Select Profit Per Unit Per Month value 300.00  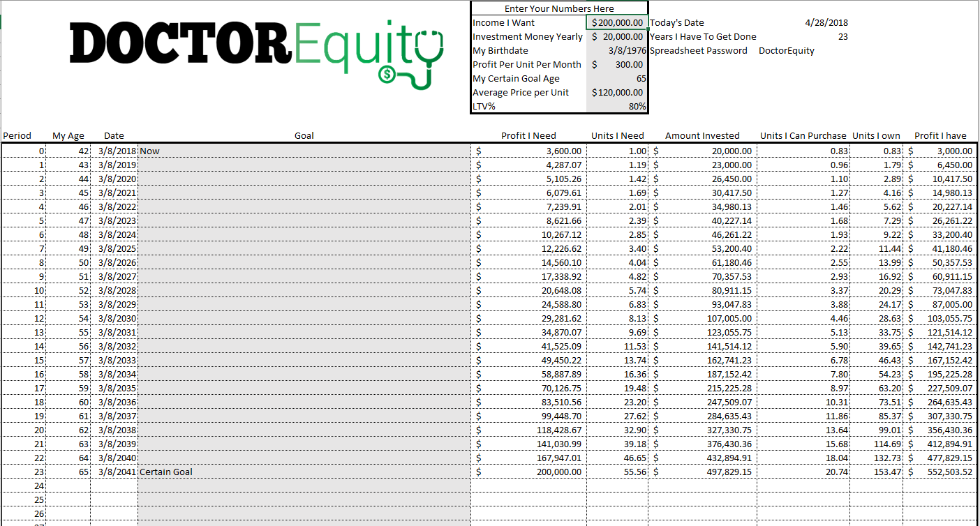tap(617, 64)
